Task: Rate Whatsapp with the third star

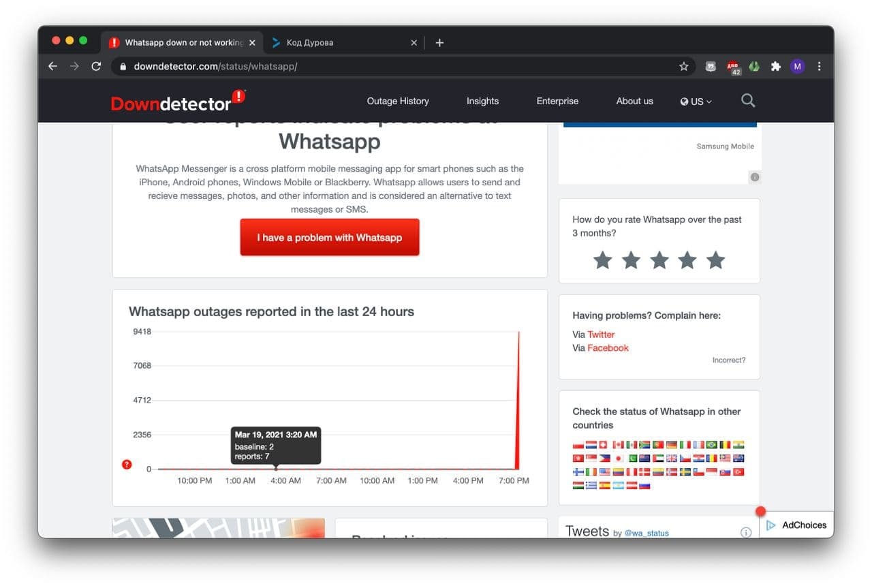Action: (x=659, y=260)
